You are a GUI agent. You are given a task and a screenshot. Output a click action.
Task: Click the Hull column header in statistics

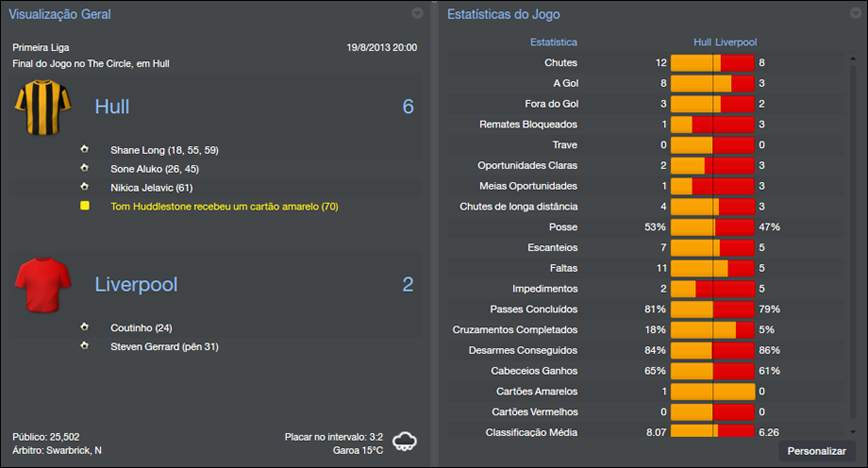click(701, 42)
